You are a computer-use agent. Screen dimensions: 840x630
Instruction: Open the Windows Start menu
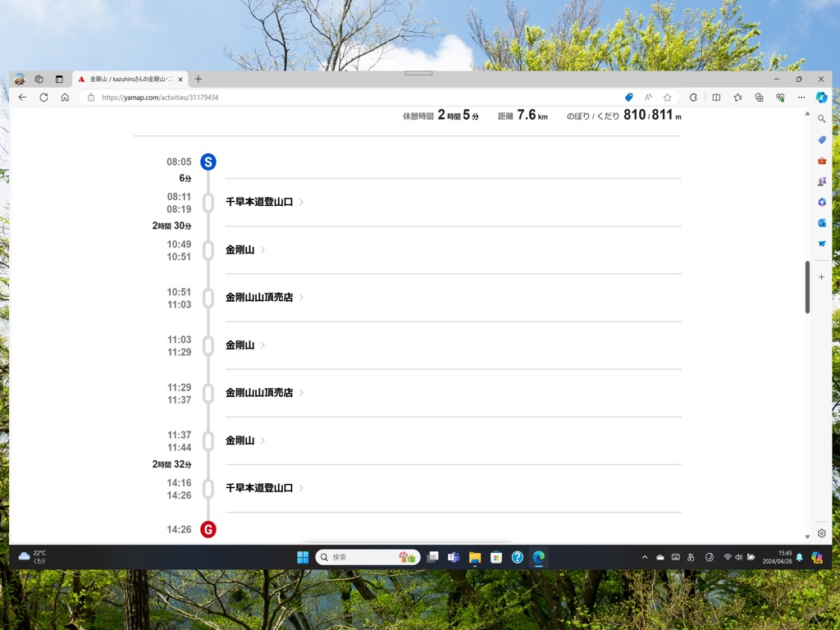point(303,557)
